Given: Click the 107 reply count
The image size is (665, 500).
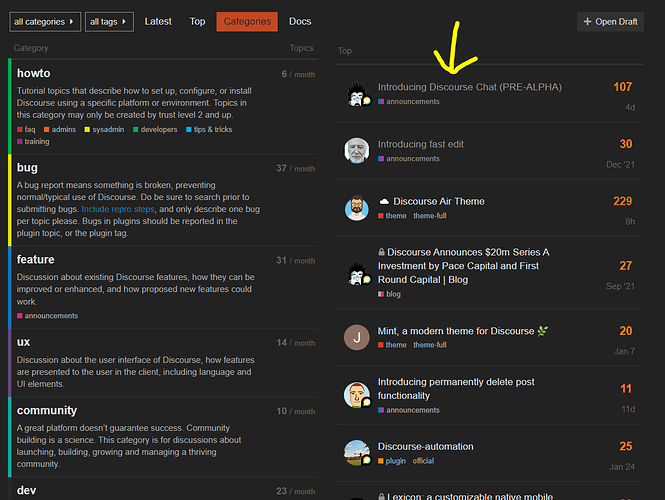Looking at the screenshot, I should pyautogui.click(x=622, y=87).
